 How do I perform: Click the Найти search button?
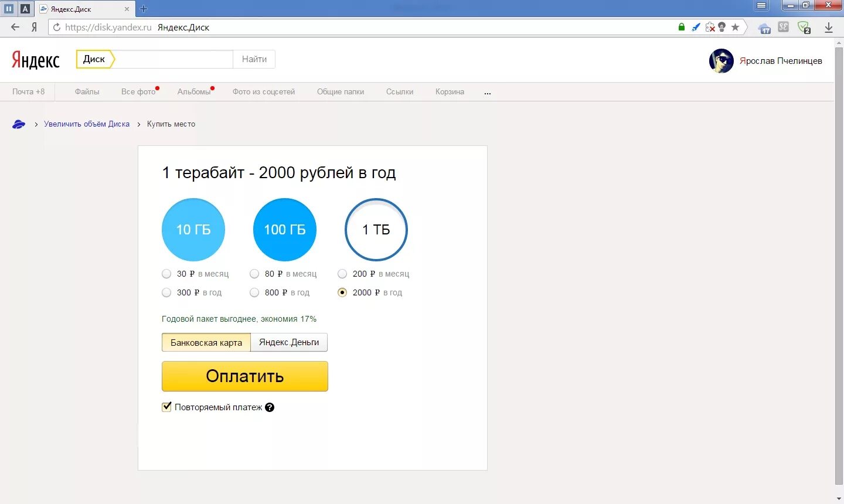click(254, 59)
